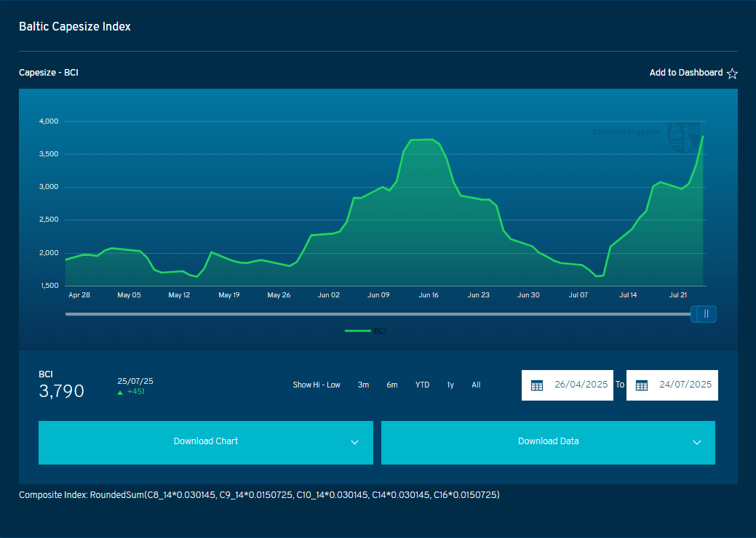This screenshot has height=538, width=756.
Task: Open the start date calendar icon
Action: (537, 385)
